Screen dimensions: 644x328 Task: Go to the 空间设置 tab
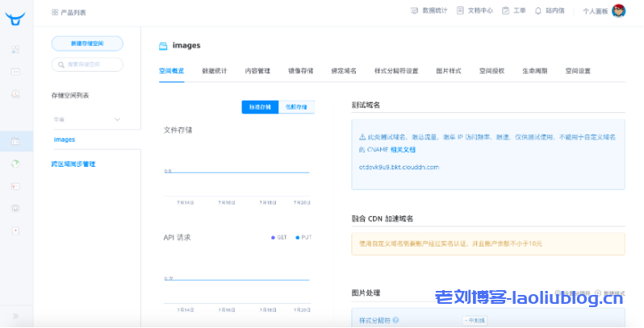[x=578, y=71]
